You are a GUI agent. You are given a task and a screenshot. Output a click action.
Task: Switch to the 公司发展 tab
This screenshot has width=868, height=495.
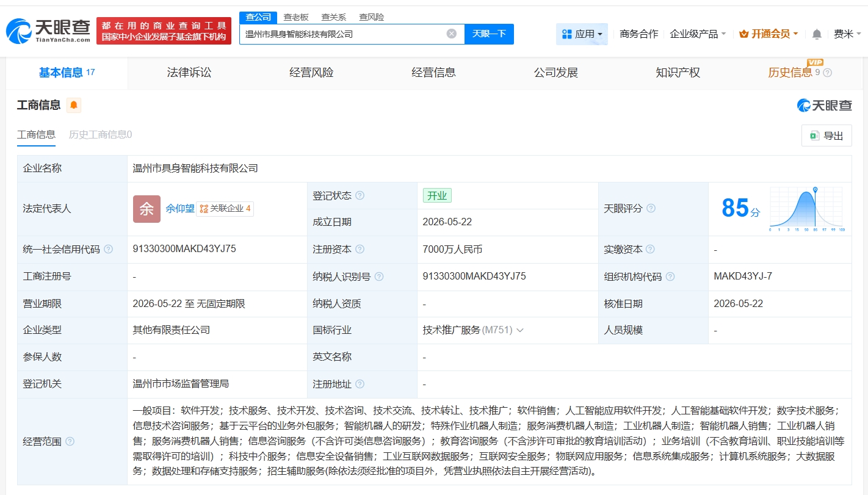pos(555,73)
